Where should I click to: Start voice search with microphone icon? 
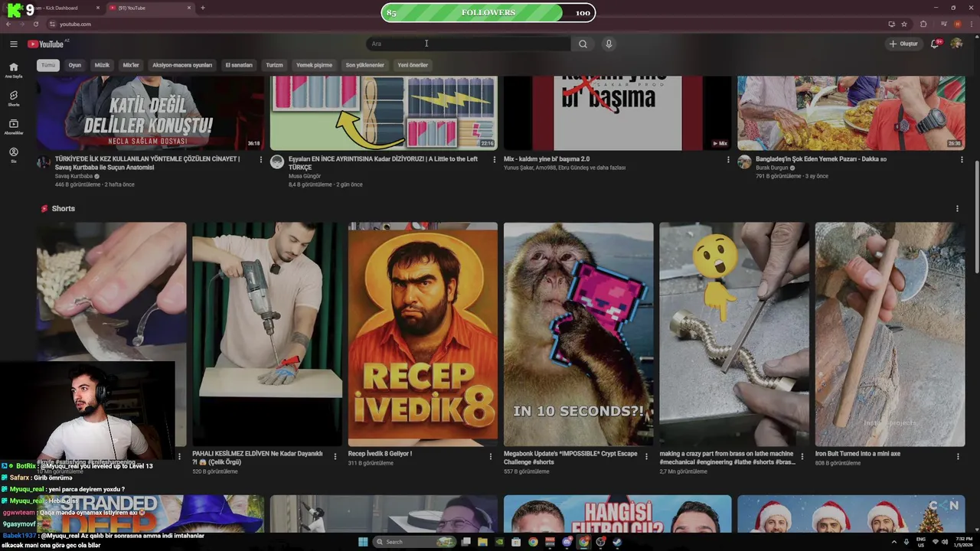pos(609,44)
